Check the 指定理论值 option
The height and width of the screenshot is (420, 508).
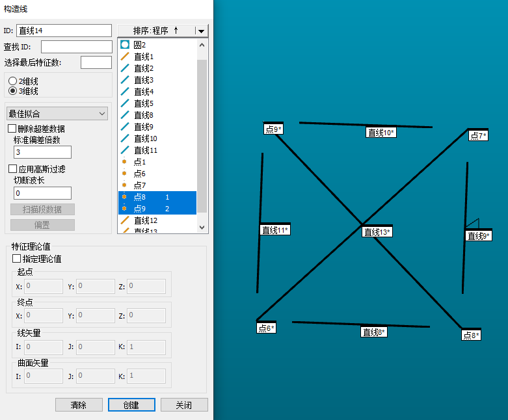pos(17,259)
